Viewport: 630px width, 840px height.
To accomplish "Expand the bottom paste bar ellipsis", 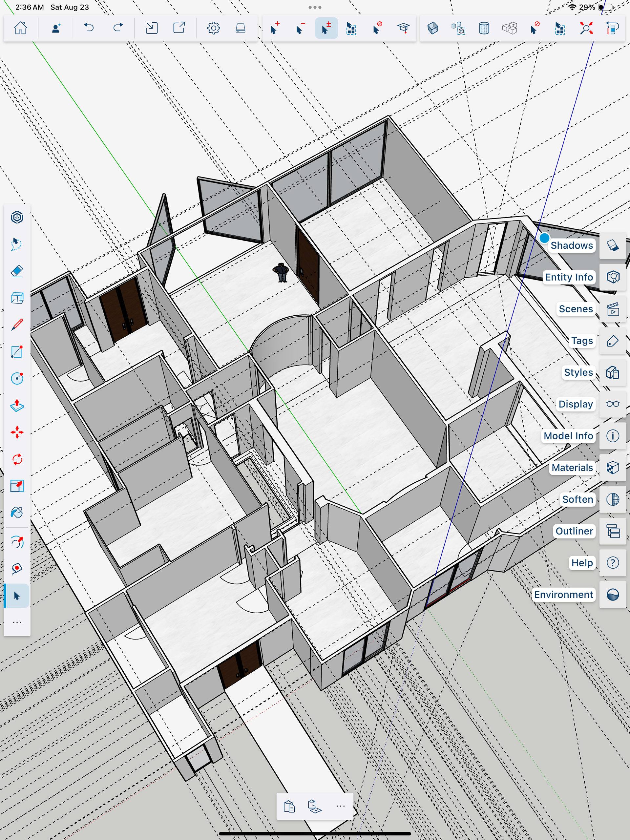I will 340,806.
